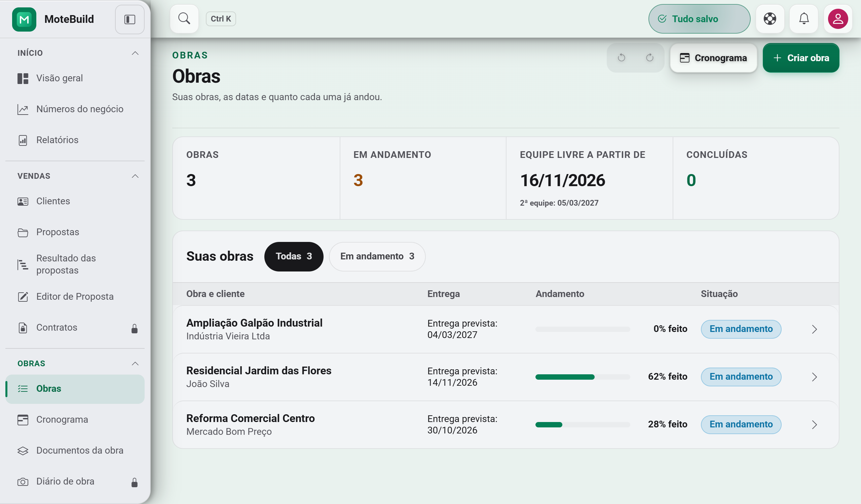Click the lock icon beside Diário de obra

[135, 482]
